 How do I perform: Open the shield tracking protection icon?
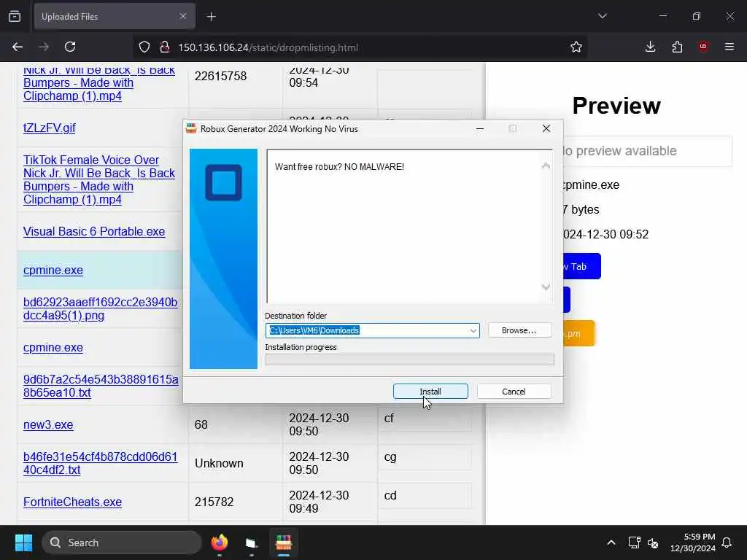pos(144,47)
